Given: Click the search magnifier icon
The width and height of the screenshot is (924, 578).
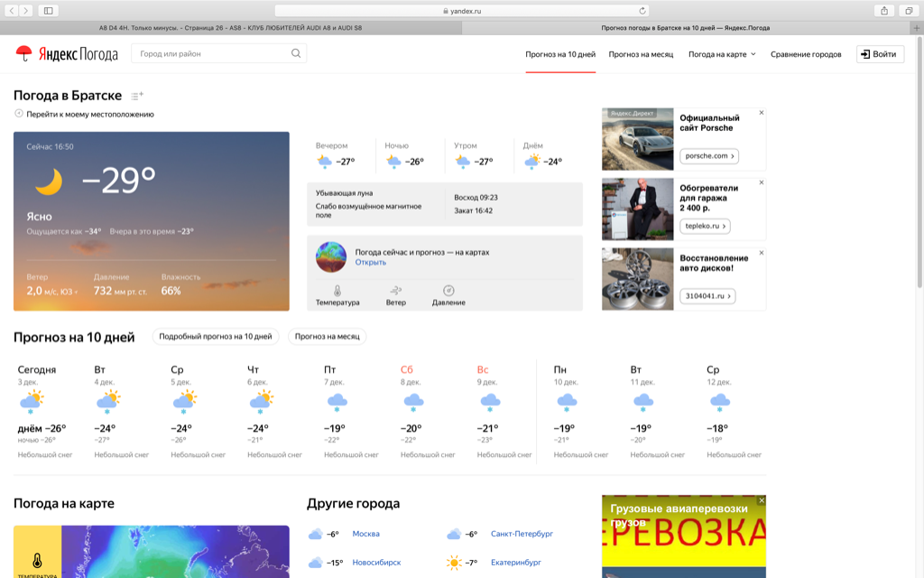Looking at the screenshot, I should point(296,54).
